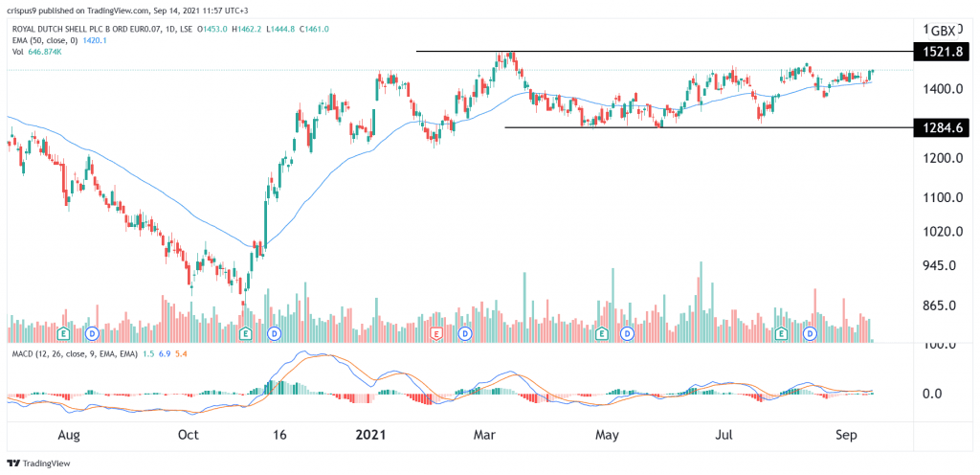The width and height of the screenshot is (980, 475).
Task: Click the dividend D marker above the 16 label
Action: pyautogui.click(x=274, y=334)
